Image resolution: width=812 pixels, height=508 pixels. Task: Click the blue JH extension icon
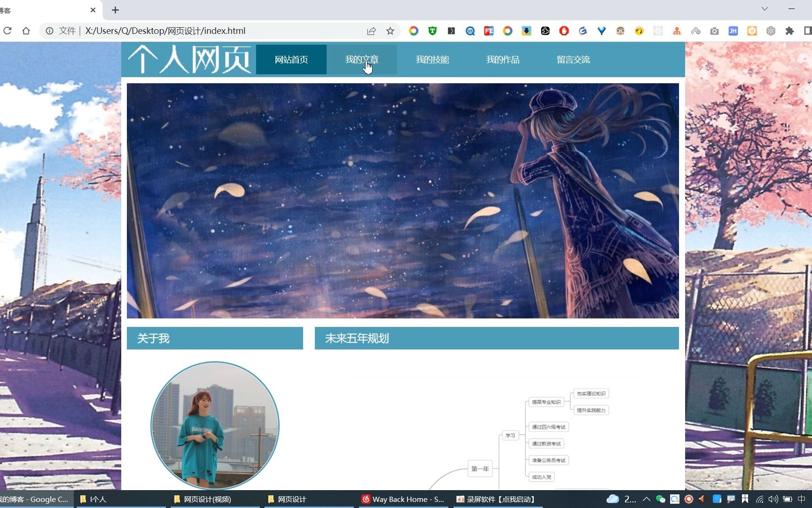point(733,31)
